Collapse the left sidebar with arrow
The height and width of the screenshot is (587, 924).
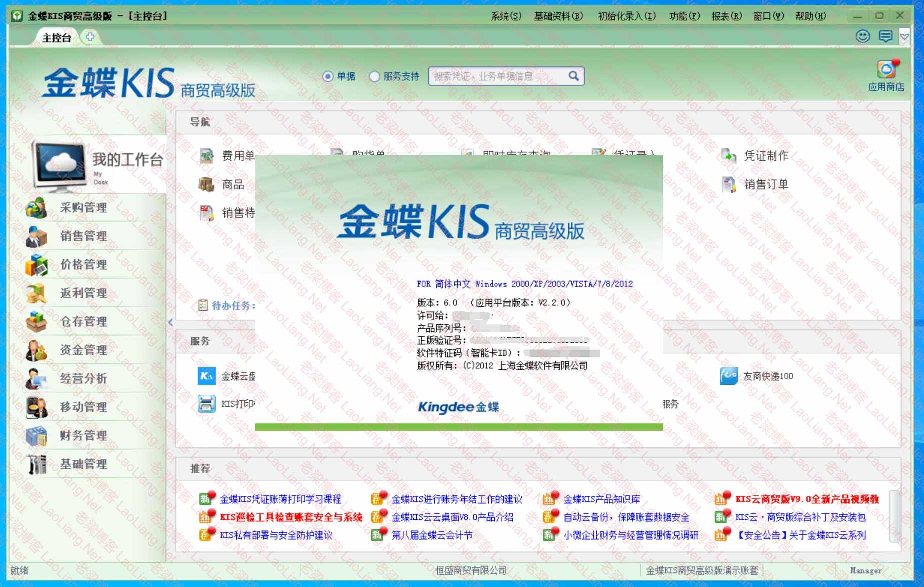point(171,322)
